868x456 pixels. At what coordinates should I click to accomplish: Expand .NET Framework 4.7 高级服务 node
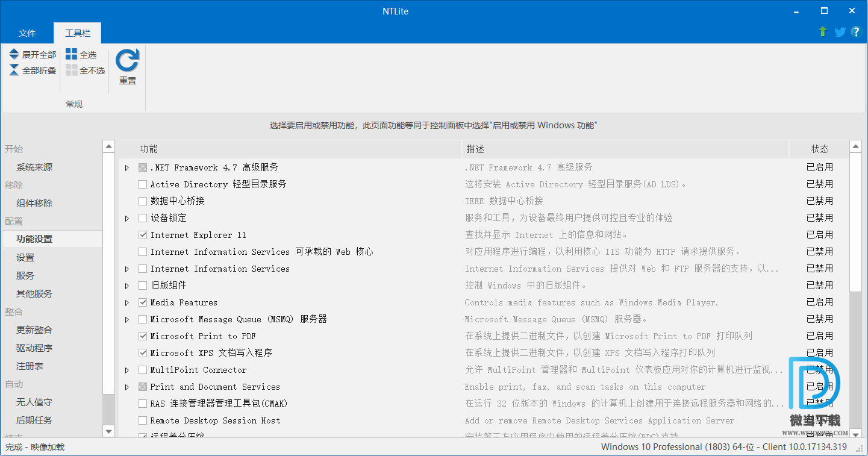[127, 167]
